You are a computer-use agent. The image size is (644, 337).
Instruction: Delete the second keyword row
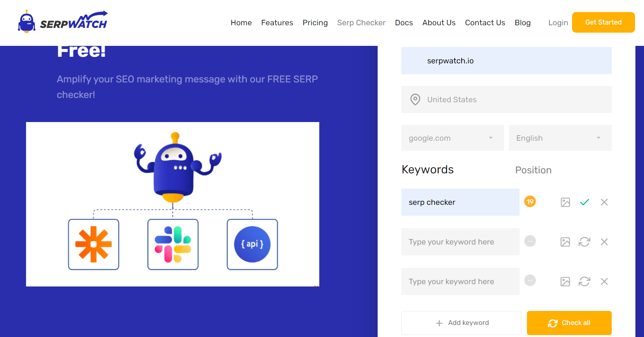604,242
